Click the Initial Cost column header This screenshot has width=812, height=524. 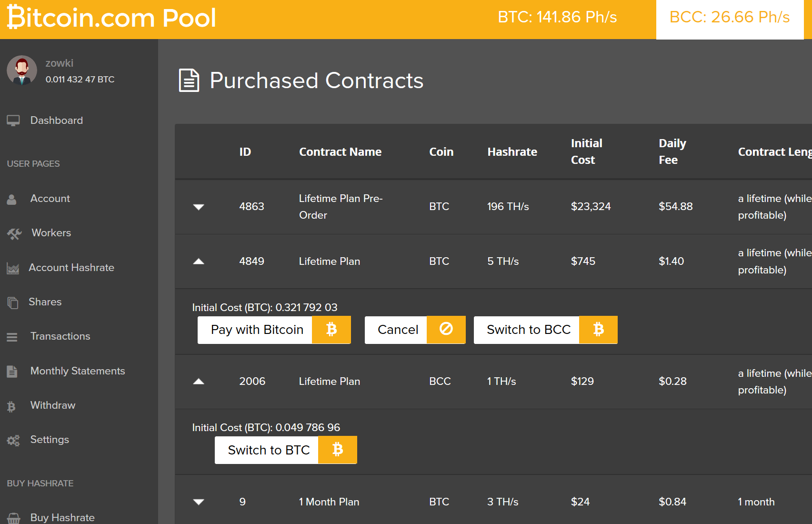pyautogui.click(x=587, y=151)
